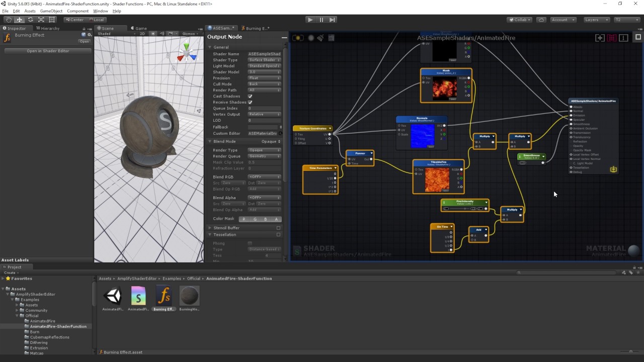Open the Collab dropdown

click(520, 20)
